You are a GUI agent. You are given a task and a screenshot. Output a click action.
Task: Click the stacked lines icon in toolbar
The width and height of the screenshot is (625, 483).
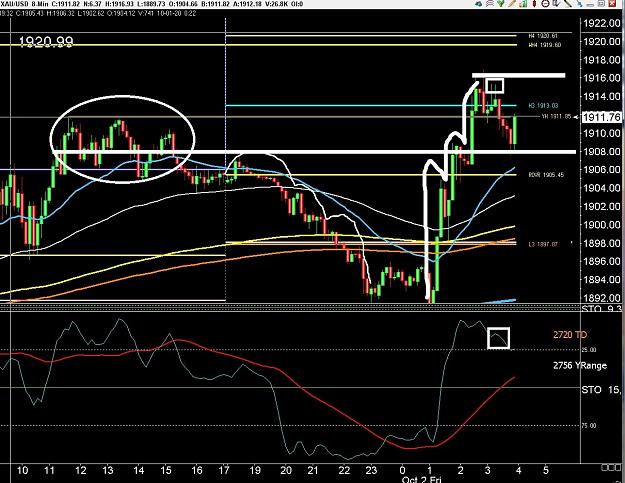click(x=490, y=4)
